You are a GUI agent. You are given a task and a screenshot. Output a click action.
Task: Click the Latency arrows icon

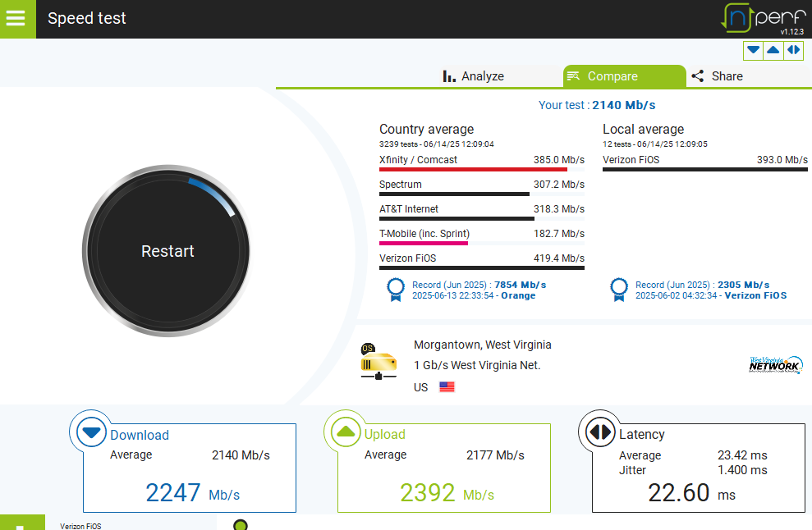[x=600, y=432]
